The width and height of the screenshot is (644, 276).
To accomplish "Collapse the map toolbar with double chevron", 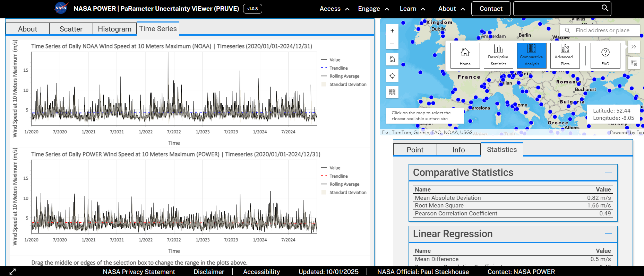I will pos(634,47).
